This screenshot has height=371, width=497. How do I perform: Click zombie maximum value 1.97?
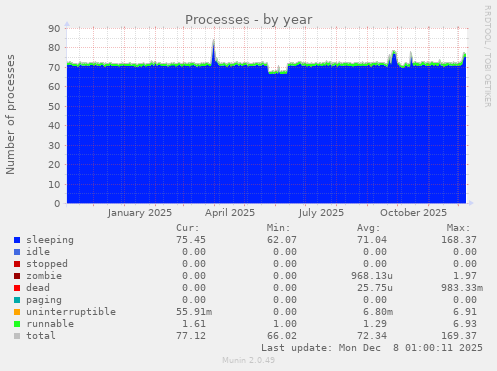click(465, 276)
